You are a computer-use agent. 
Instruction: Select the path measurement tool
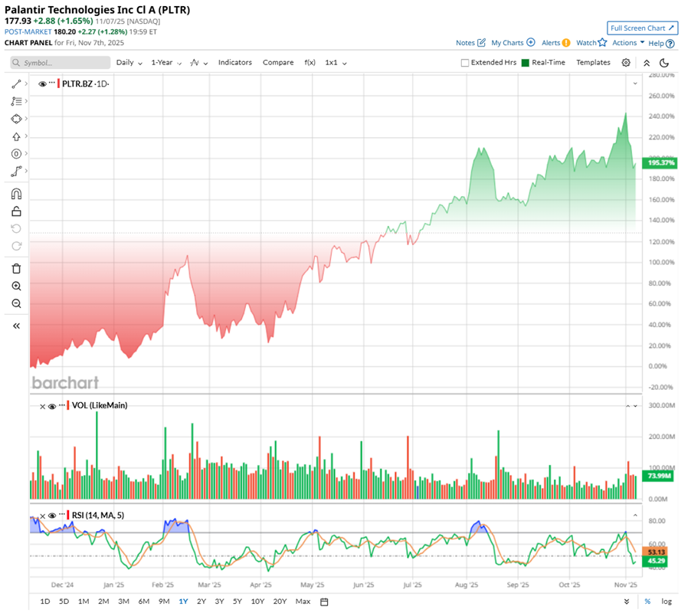click(x=16, y=172)
